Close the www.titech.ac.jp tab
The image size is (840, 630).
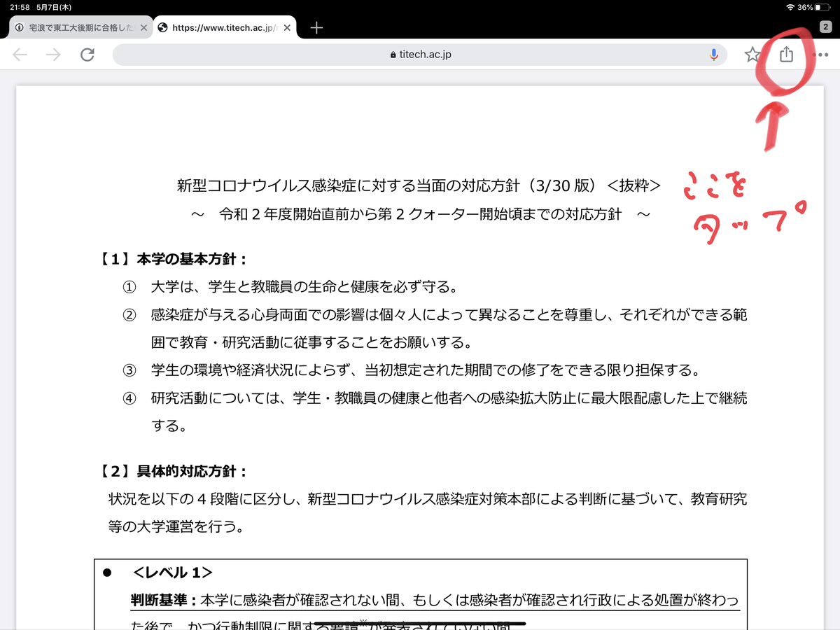pos(288,28)
